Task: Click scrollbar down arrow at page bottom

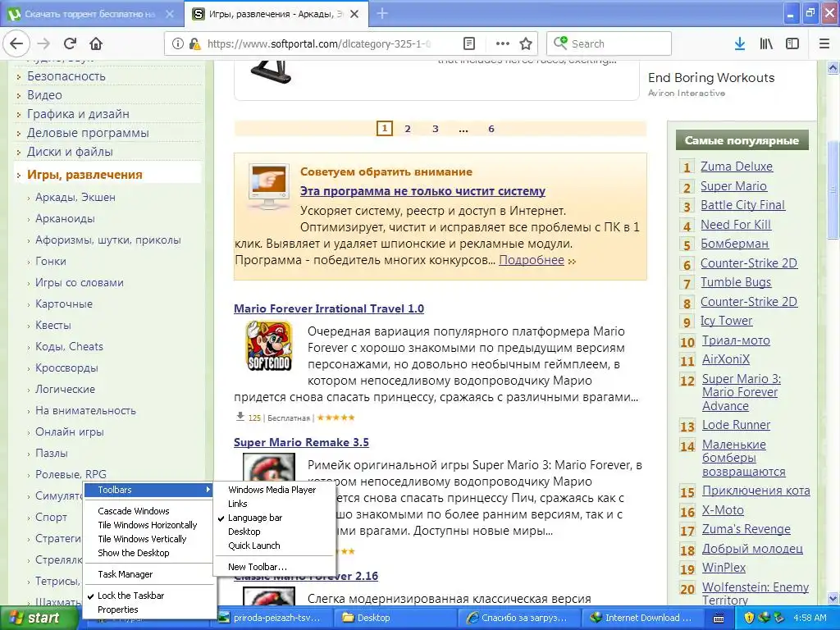Action: click(833, 598)
